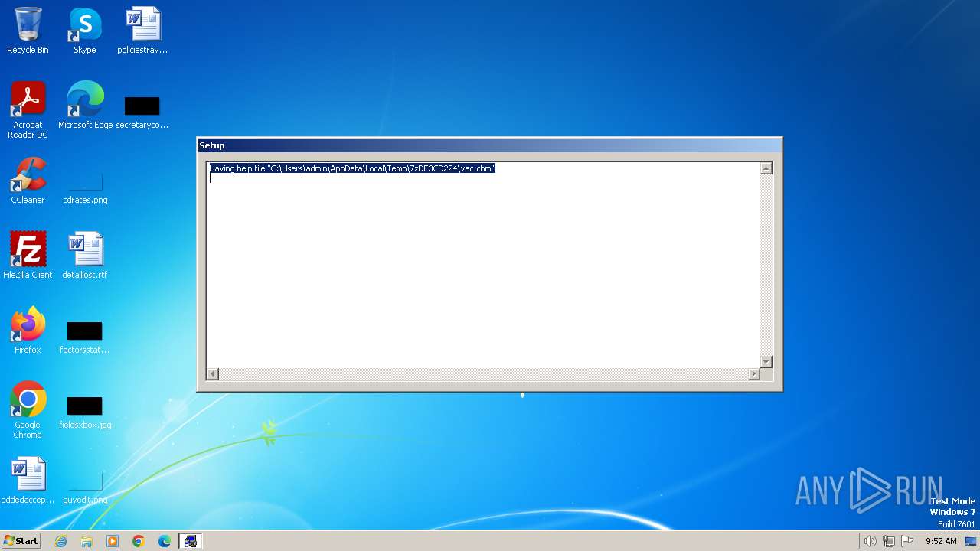Open the volume control tray icon

pyautogui.click(x=870, y=541)
